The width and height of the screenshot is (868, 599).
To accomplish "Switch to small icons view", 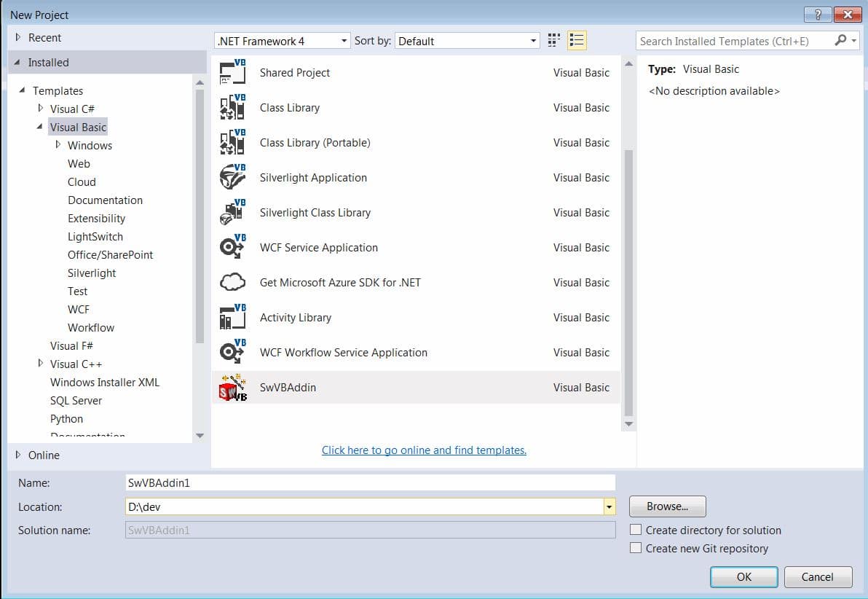I will coord(553,41).
